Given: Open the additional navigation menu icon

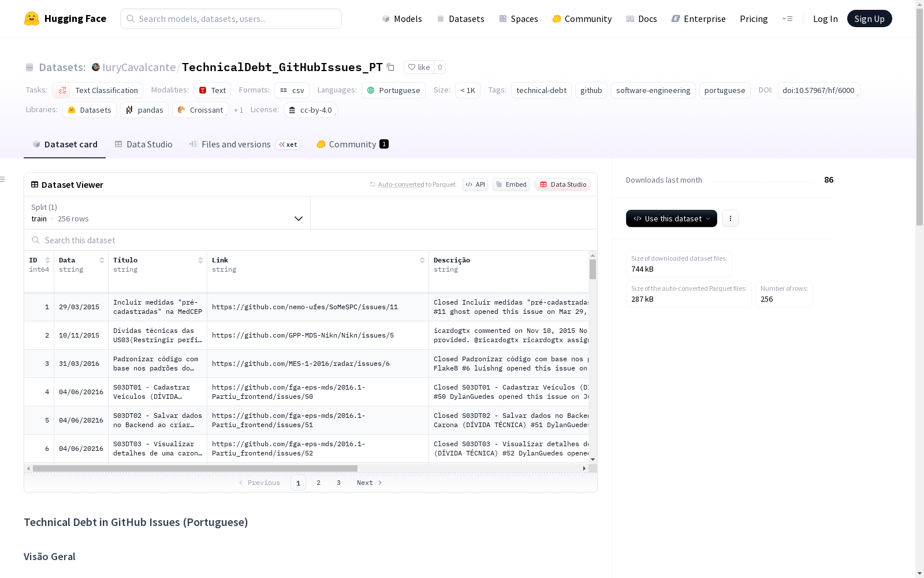Looking at the screenshot, I should pyautogui.click(x=787, y=18).
